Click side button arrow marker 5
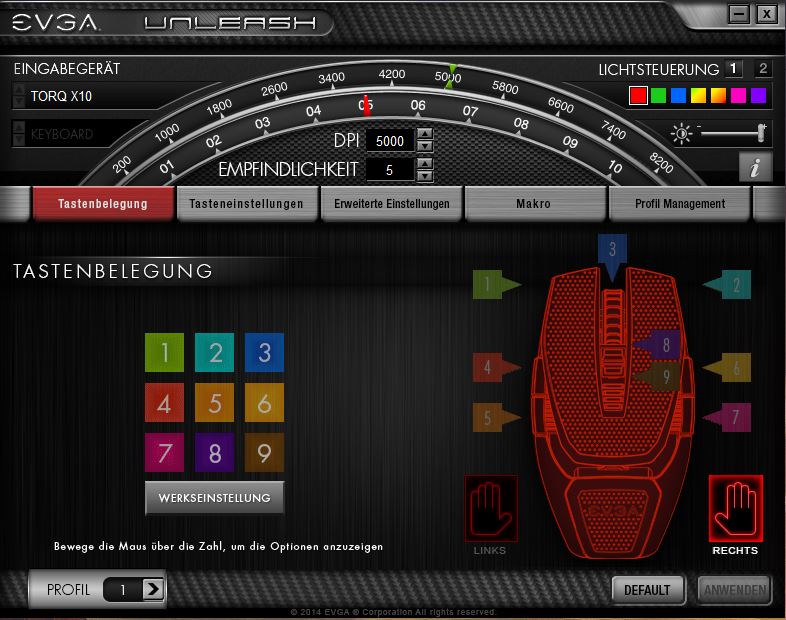This screenshot has height=620, width=786. coord(496,417)
